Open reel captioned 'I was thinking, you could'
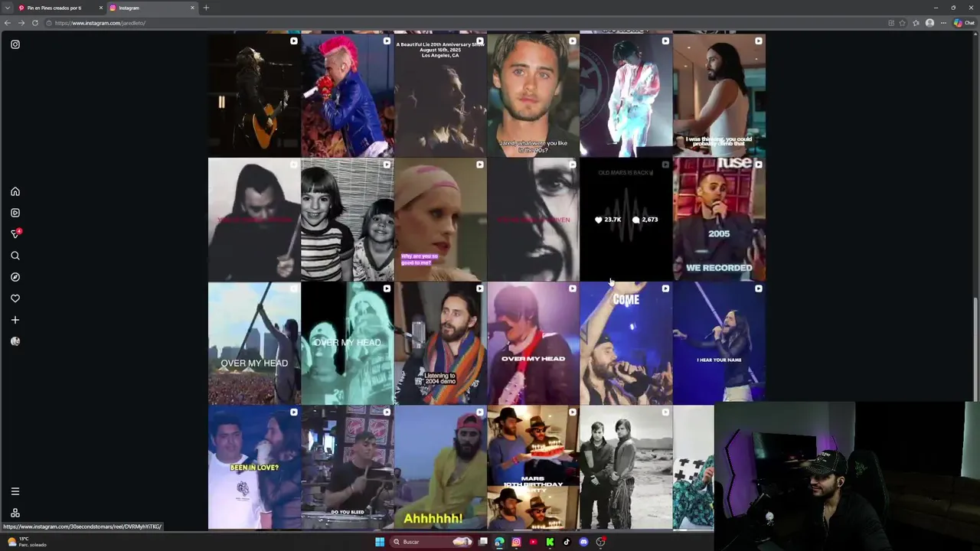 [719, 95]
